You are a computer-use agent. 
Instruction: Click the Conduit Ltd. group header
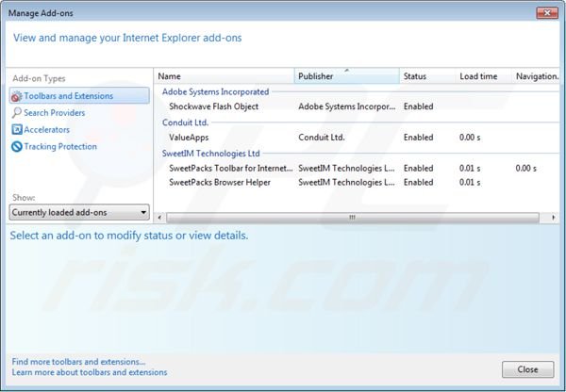pyautogui.click(x=186, y=122)
